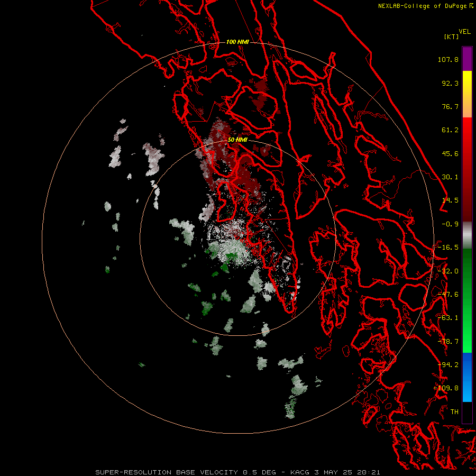Select the -32.0 legend value
The height and width of the screenshot is (476, 476).
pyautogui.click(x=448, y=271)
